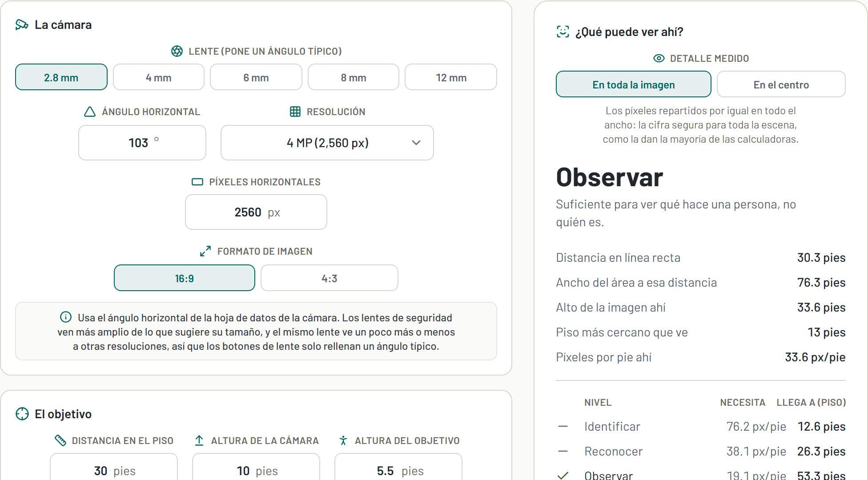Click the face-scan icon by ¿Qué puede ver ahí?

pyautogui.click(x=563, y=32)
